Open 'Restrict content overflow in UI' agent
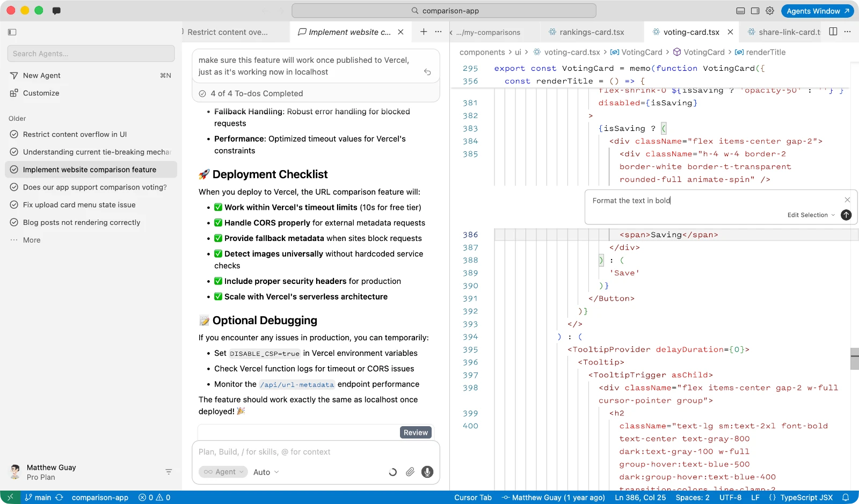The width and height of the screenshot is (859, 504). coord(91,135)
